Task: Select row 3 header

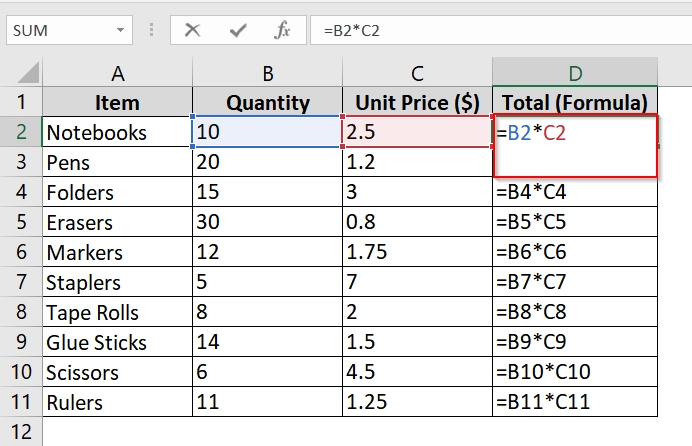Action: [x=21, y=162]
